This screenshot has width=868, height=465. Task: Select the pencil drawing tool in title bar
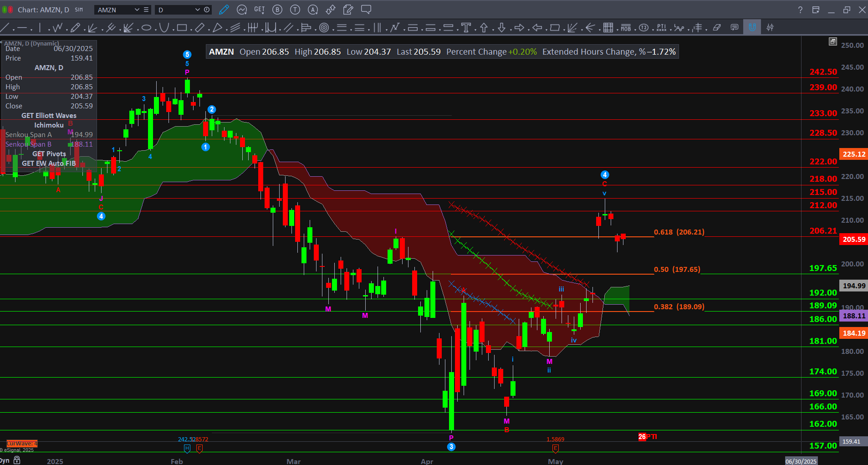[224, 10]
